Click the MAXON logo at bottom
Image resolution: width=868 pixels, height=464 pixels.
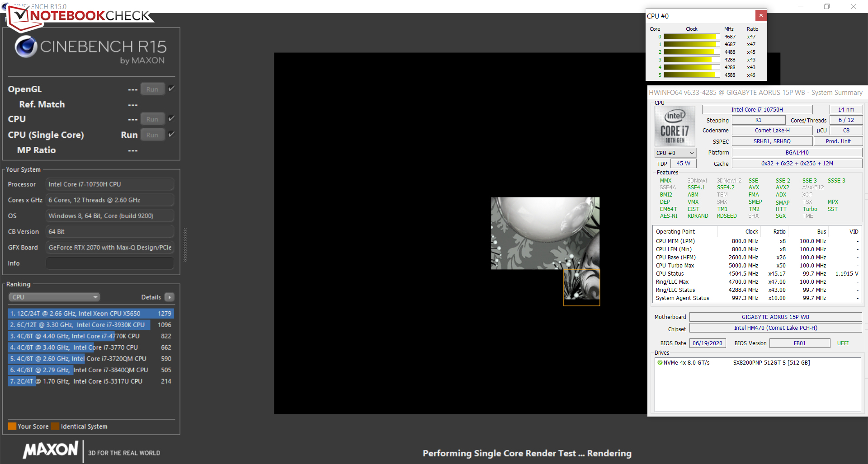tap(51, 450)
